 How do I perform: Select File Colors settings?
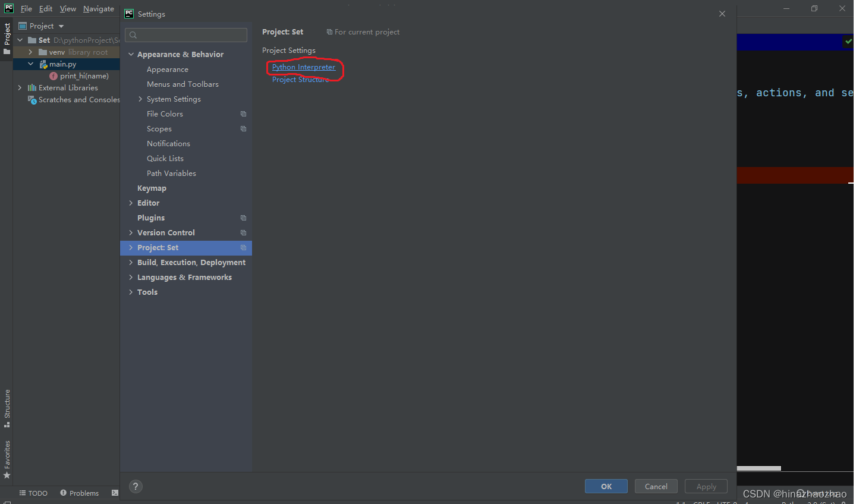(165, 114)
